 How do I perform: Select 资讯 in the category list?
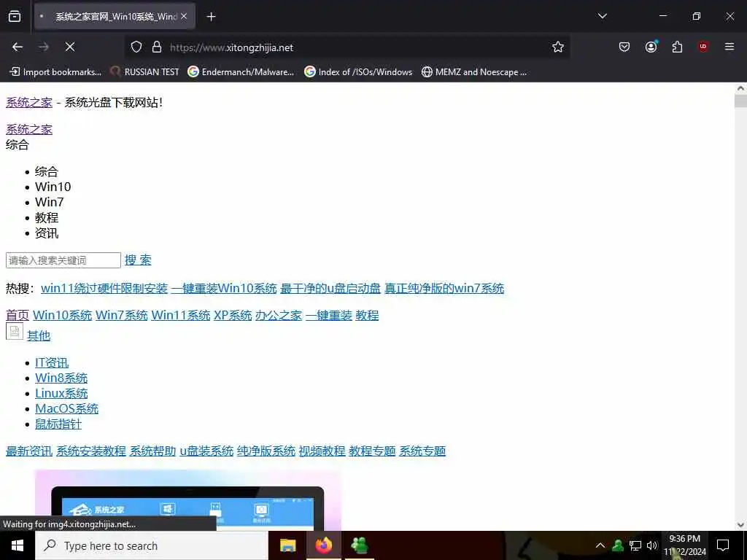47,233
